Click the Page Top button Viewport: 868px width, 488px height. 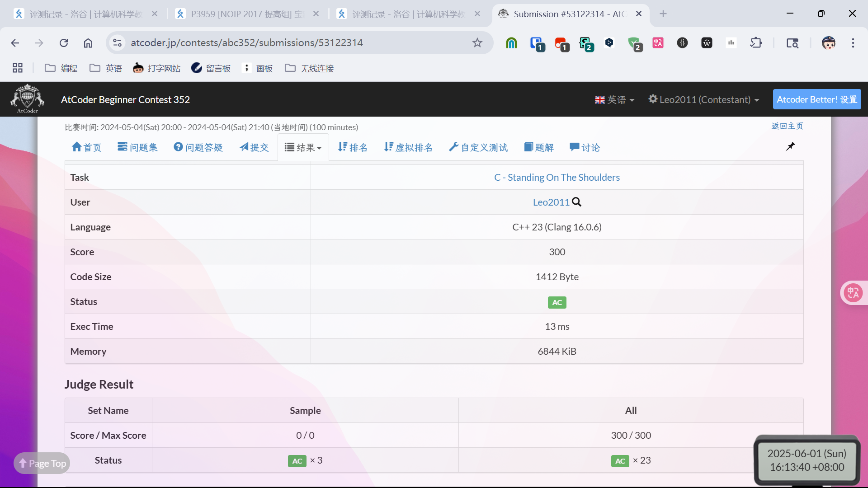42,463
